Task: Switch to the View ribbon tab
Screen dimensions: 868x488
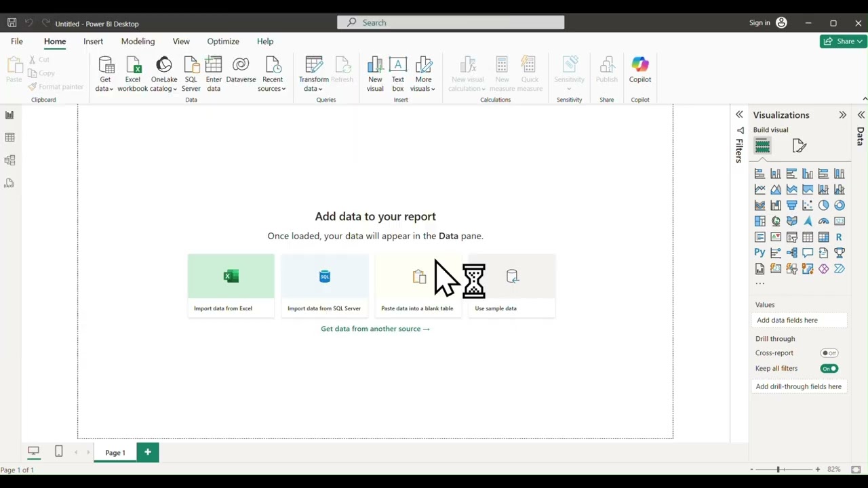Action: pos(181,41)
